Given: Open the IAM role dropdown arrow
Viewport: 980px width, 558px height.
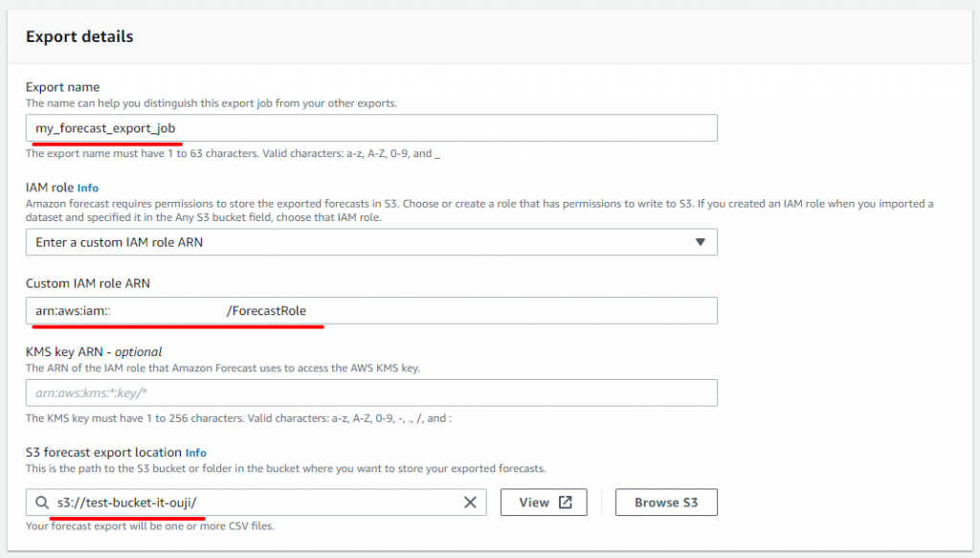Looking at the screenshot, I should click(x=700, y=242).
